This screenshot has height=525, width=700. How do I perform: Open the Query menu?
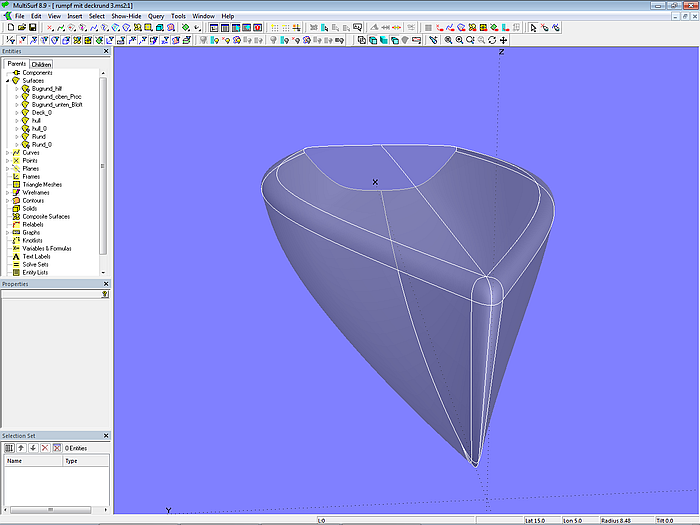click(x=156, y=16)
